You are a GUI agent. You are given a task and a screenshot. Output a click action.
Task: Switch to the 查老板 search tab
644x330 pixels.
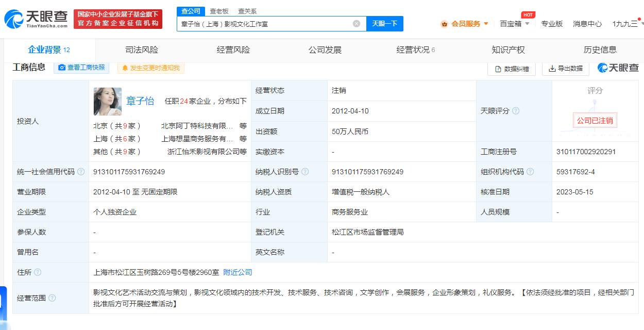tap(219, 11)
